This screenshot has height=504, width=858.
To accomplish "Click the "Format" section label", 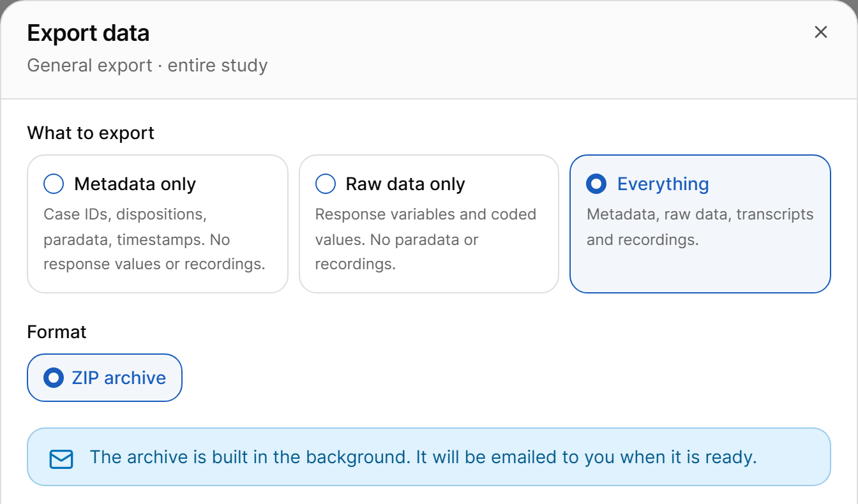I will pos(57,332).
